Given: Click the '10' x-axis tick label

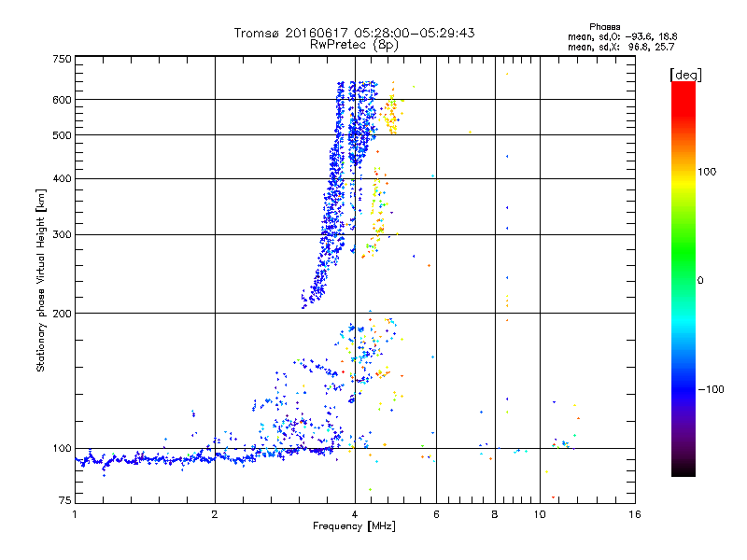Looking at the screenshot, I should tap(540, 514).
